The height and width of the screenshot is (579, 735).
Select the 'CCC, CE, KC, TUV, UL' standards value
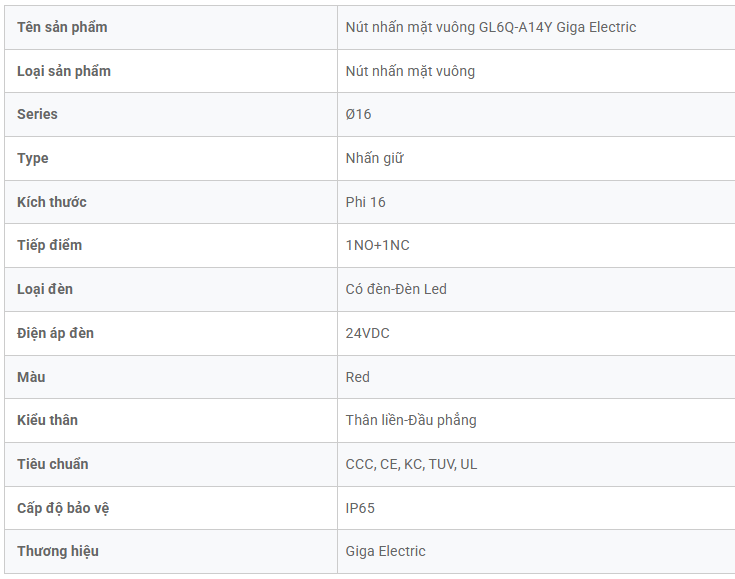click(411, 464)
